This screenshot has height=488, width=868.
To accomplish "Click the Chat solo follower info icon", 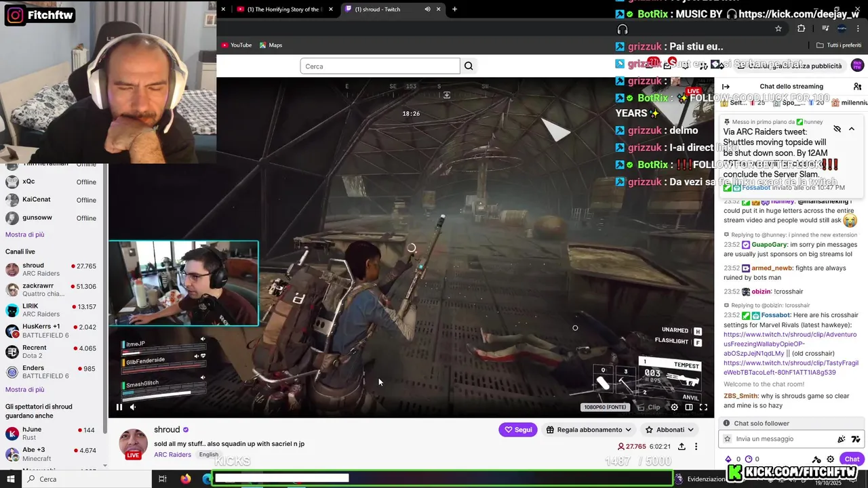I will point(726,424).
